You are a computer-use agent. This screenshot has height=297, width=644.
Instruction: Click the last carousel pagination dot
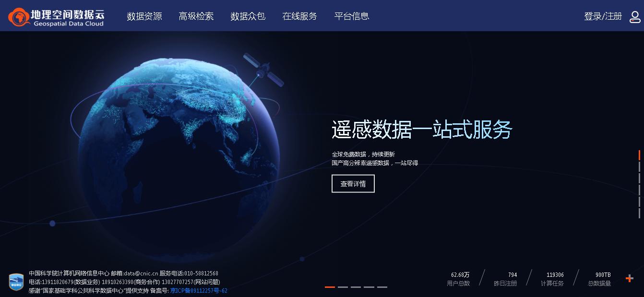tap(382, 286)
